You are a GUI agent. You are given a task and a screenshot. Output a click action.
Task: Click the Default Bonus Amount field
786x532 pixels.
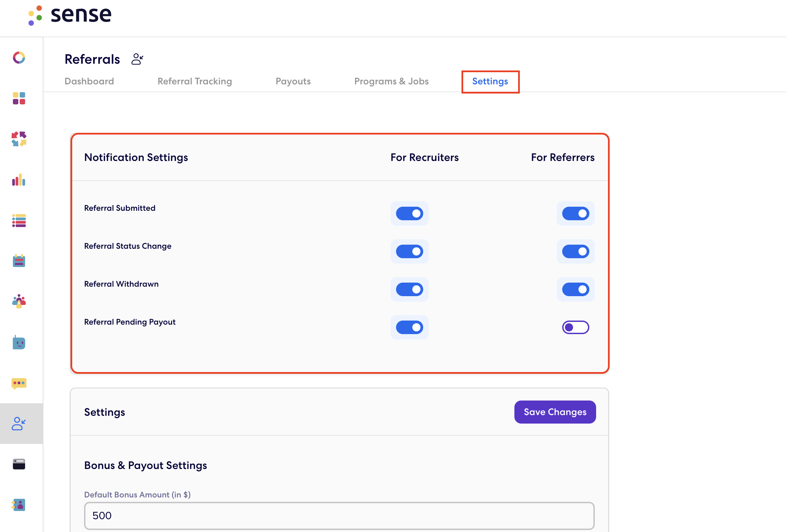[339, 515]
